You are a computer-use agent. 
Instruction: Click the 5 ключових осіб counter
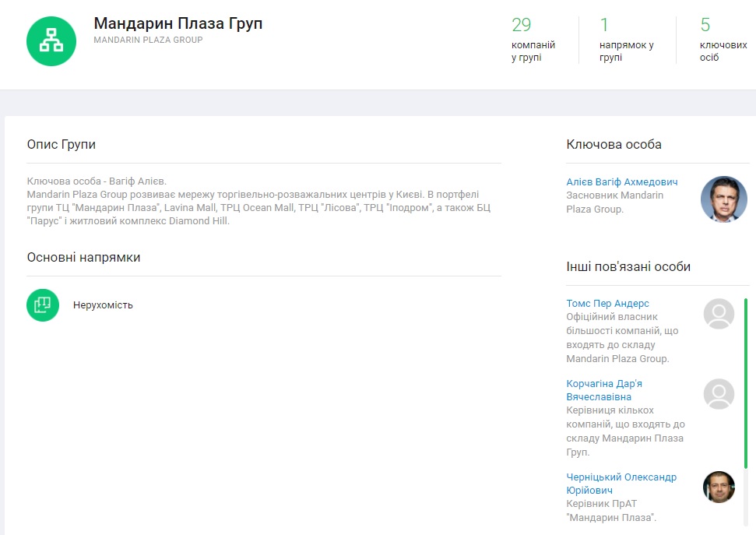723,40
